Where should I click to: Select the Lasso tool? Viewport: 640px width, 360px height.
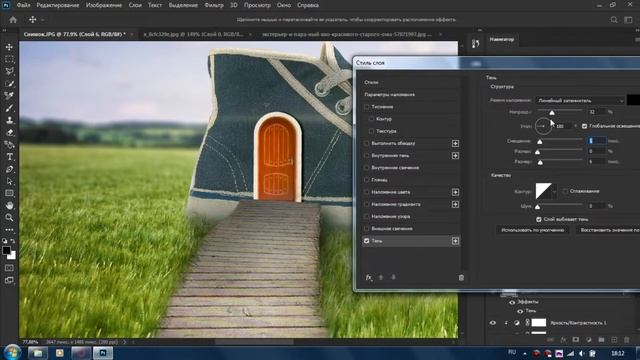(x=9, y=71)
